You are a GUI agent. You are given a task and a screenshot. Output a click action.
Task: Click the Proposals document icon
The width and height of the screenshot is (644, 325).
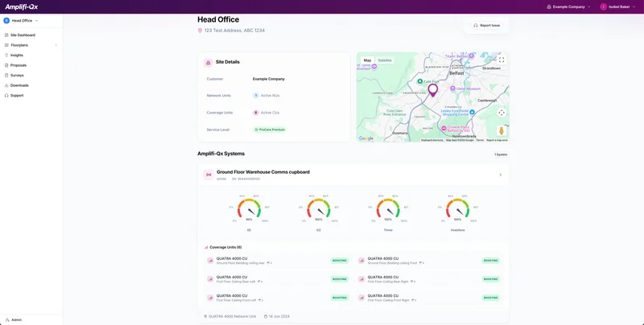click(6, 65)
